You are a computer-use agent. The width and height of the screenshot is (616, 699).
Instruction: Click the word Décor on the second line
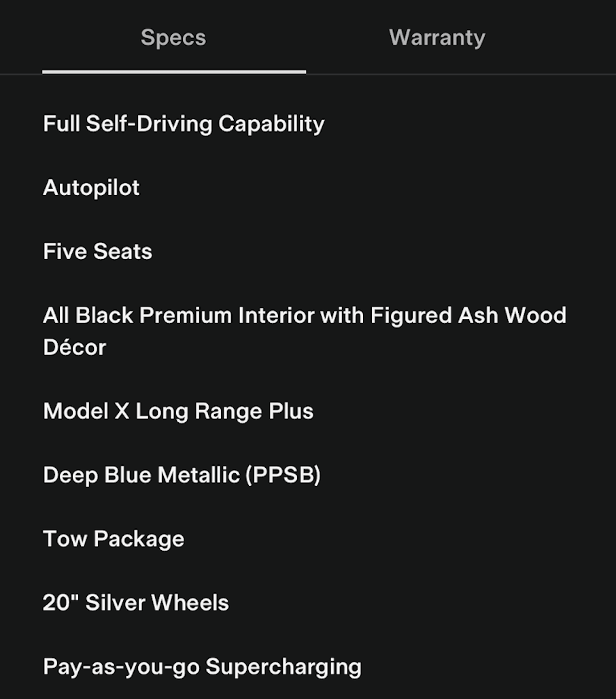point(75,347)
